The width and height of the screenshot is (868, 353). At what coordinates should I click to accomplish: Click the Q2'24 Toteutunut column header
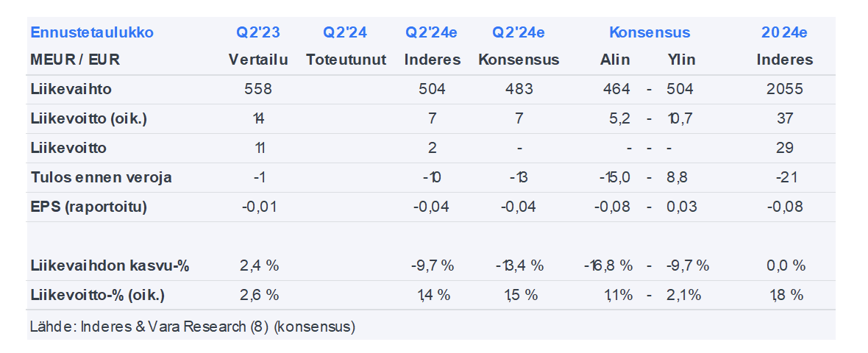[345, 32]
